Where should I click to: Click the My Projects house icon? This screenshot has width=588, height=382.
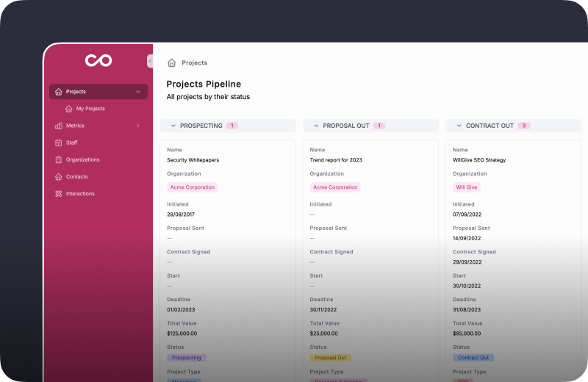click(x=68, y=109)
